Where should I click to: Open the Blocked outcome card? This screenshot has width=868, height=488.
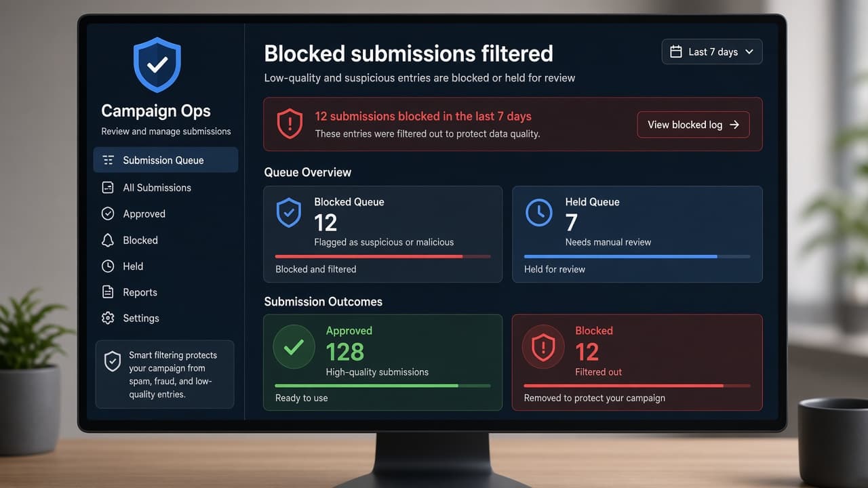tap(637, 362)
